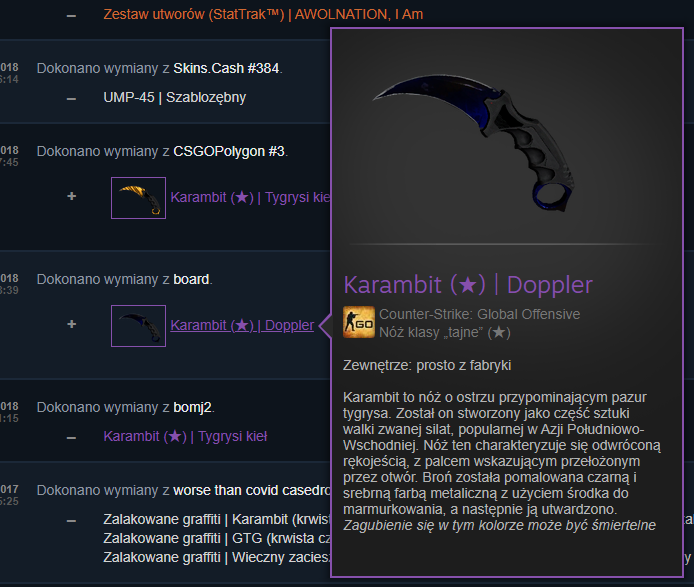Open worse than covid casedrop partner link
This screenshot has height=587, width=694.
click(252, 490)
